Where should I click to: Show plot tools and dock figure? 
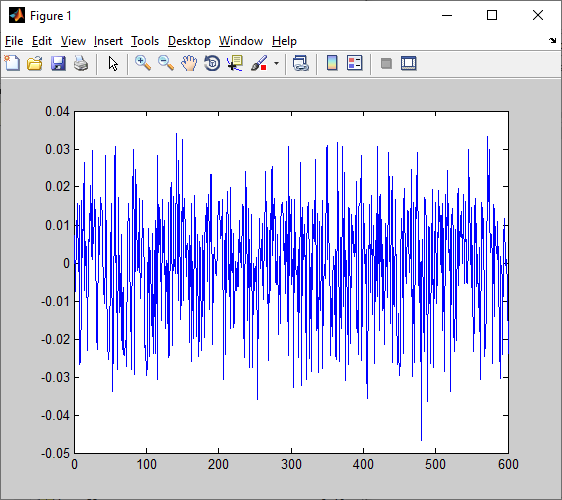409,63
